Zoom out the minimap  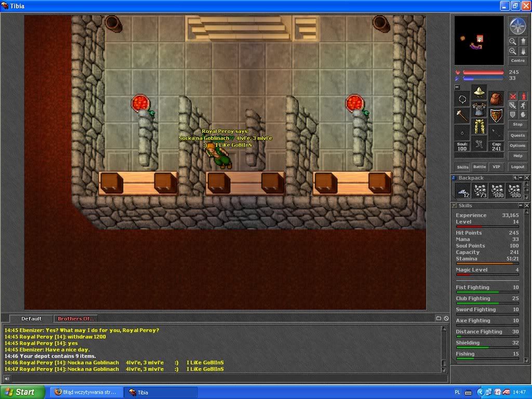(x=512, y=42)
